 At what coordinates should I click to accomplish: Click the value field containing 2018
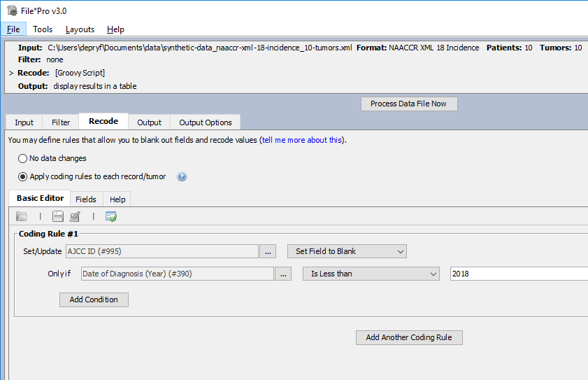tap(517, 274)
